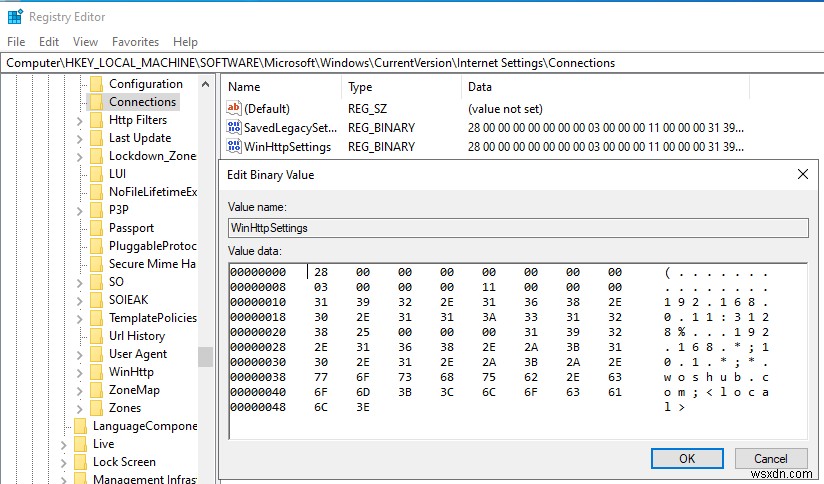Viewport: 824px width, 484px height.
Task: Click offset label 00000038 in hex editor
Action: click(x=258, y=377)
